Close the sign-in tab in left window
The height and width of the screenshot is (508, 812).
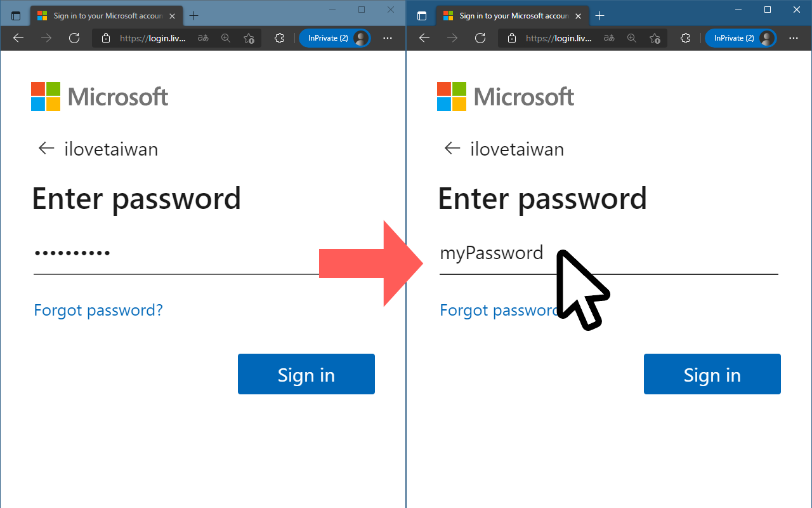(x=173, y=16)
